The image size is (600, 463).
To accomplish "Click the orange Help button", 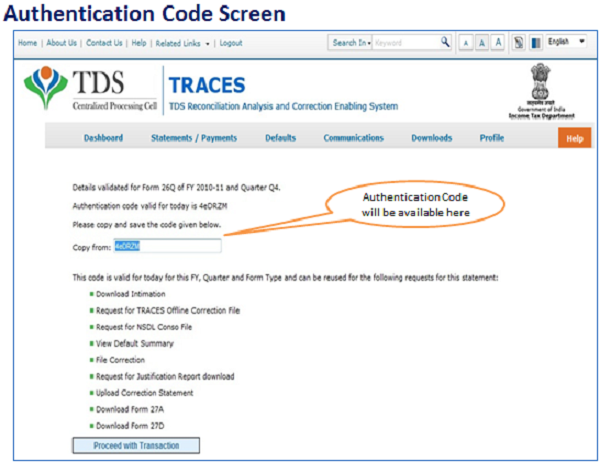I will (574, 138).
